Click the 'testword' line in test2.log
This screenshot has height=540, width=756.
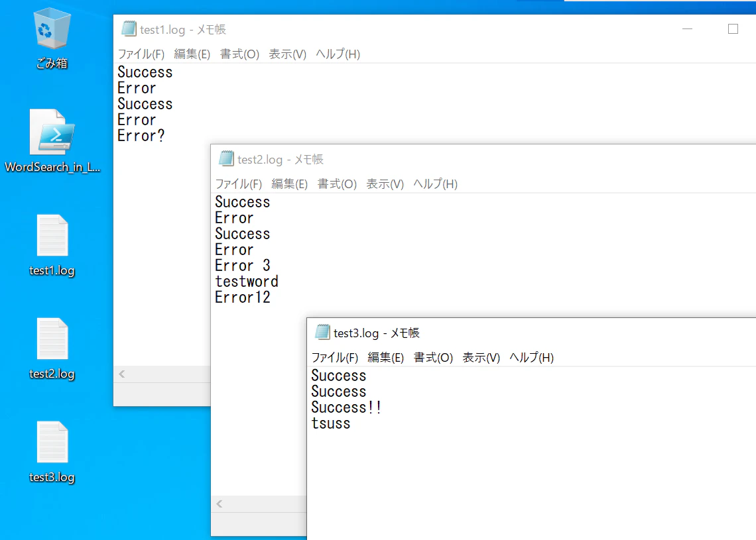(247, 282)
